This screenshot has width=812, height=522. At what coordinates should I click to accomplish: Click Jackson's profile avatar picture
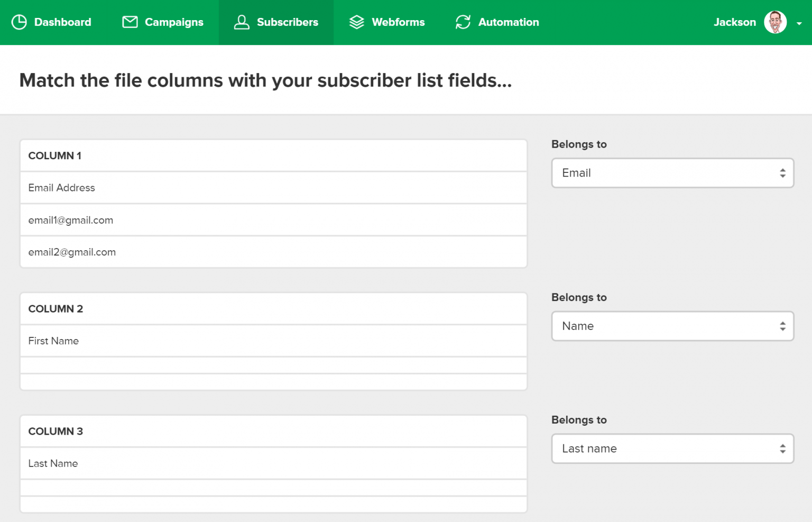tap(774, 22)
